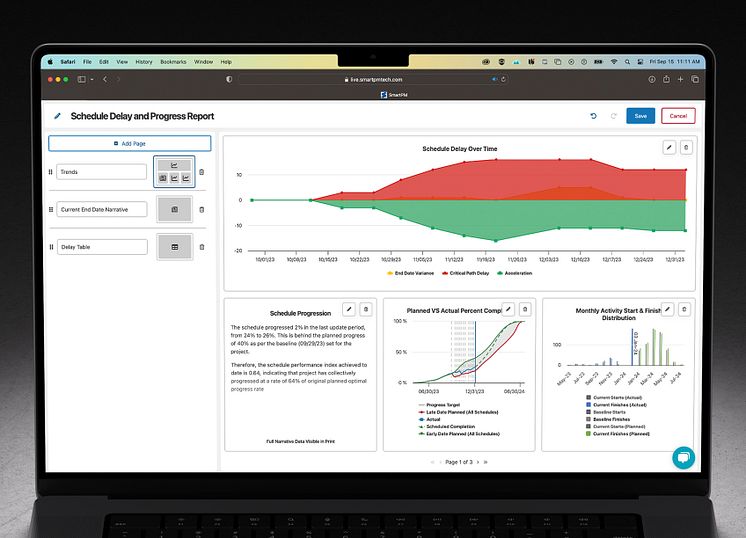Image resolution: width=746 pixels, height=538 pixels.
Task: Click the Apple logo menu
Action: click(x=50, y=62)
